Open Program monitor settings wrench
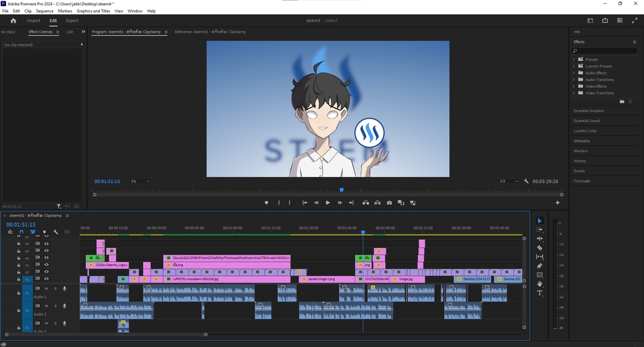The width and height of the screenshot is (644, 347). point(526,181)
